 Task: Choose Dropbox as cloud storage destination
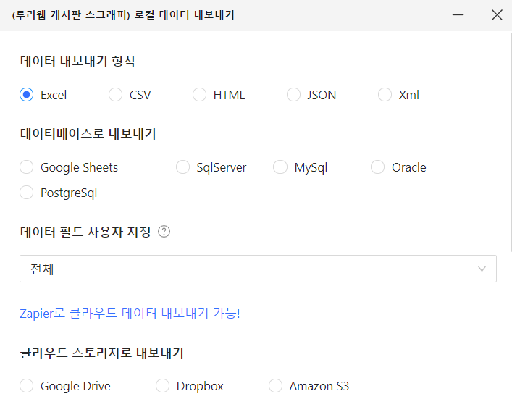163,386
